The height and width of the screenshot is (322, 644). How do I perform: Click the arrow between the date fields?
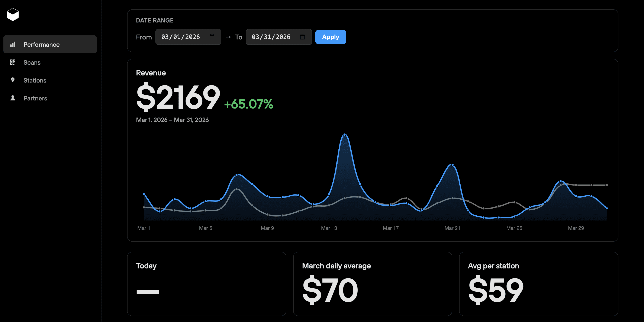(228, 37)
